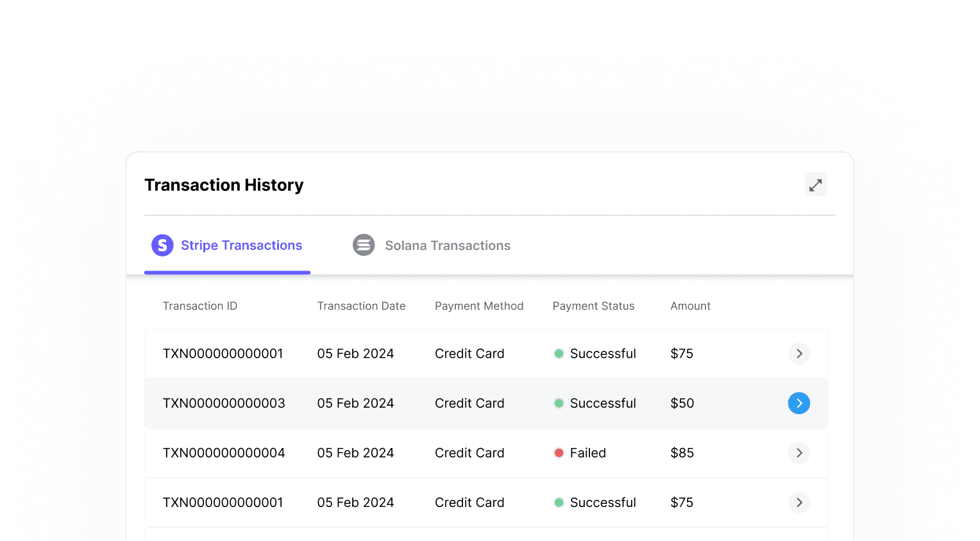
Task: Click the gray Solana logo icon
Action: pyautogui.click(x=364, y=245)
